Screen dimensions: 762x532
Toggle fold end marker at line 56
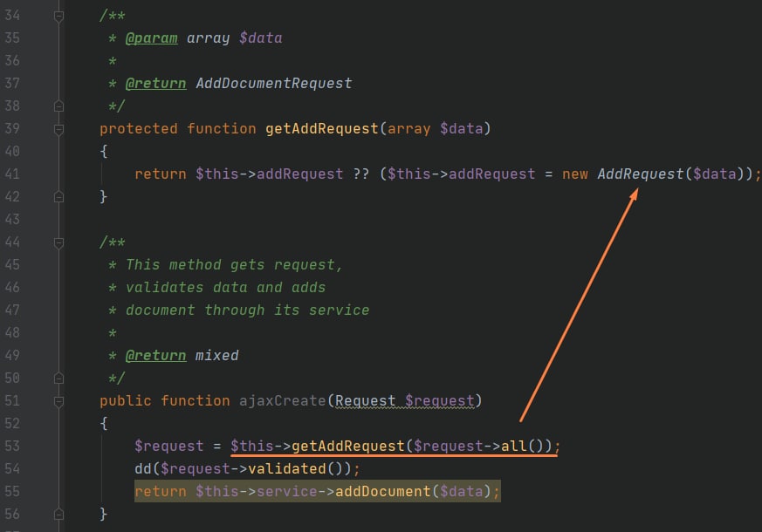pyautogui.click(x=58, y=514)
